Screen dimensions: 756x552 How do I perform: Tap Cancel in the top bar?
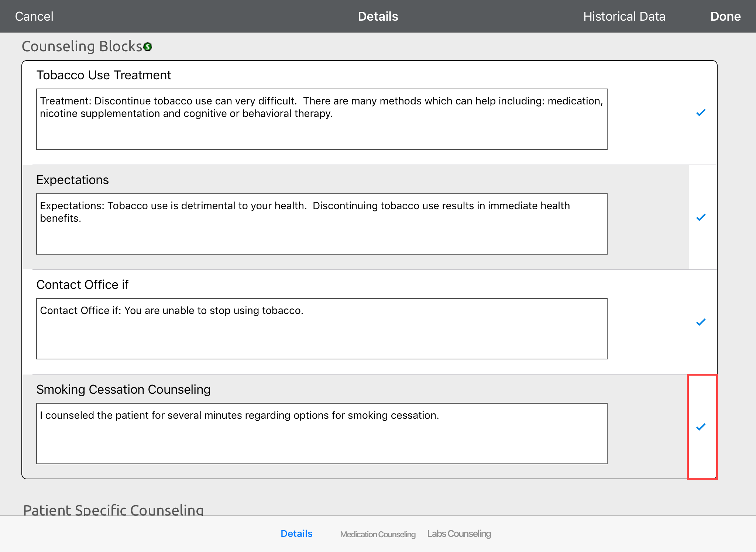(34, 16)
